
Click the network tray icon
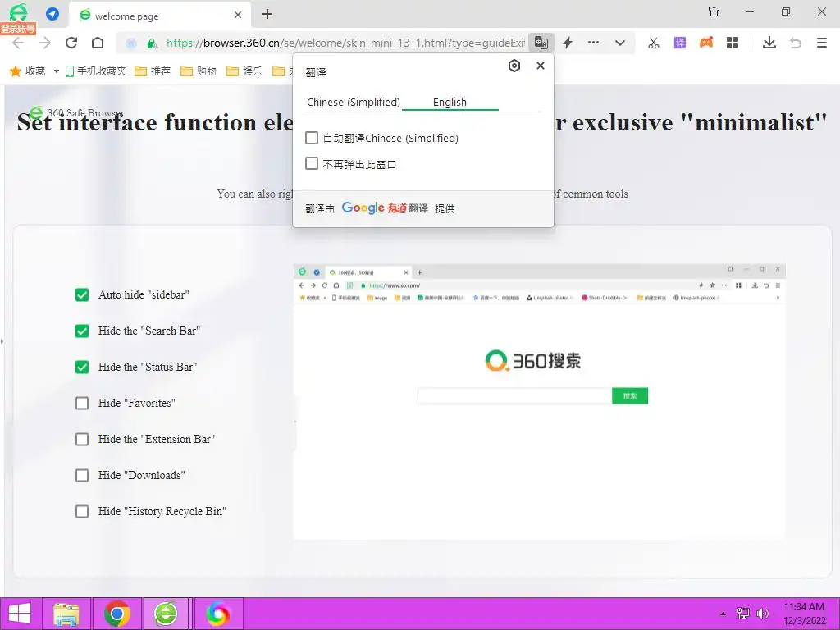pos(743,614)
